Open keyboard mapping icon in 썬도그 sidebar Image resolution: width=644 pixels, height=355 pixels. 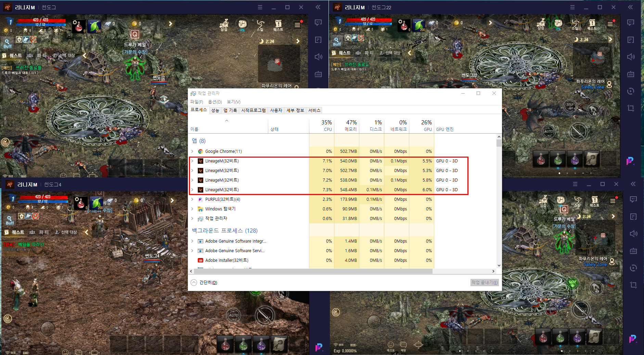pos(318,74)
